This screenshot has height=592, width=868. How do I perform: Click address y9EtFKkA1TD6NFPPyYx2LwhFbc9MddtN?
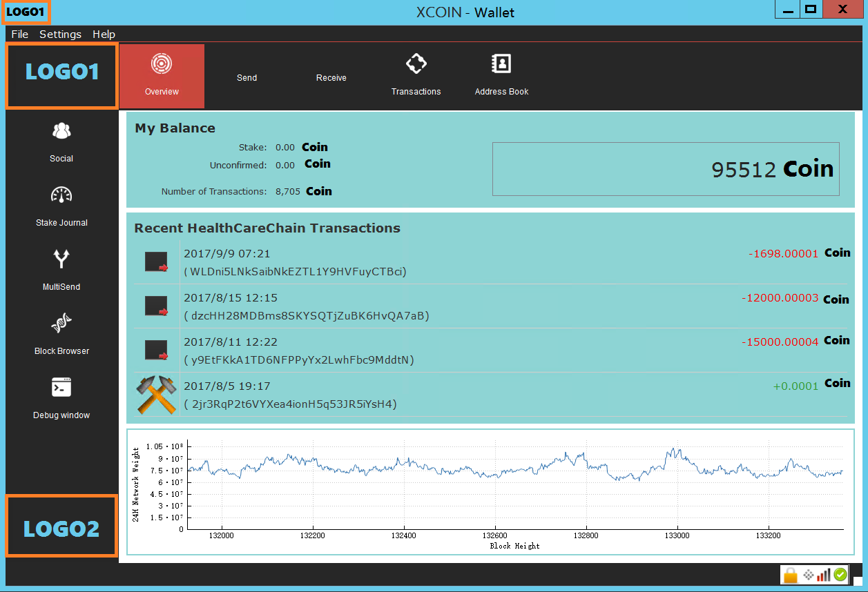click(299, 360)
